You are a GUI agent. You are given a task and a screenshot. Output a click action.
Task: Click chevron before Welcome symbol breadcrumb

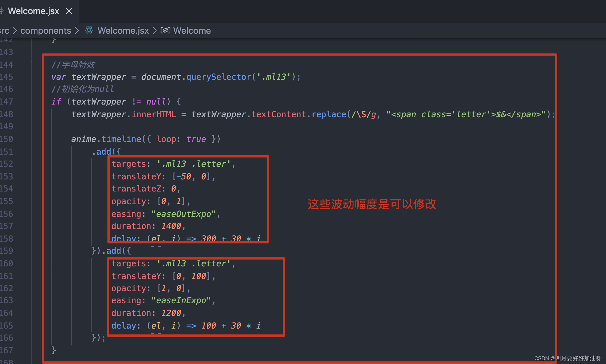pyautogui.click(x=155, y=31)
